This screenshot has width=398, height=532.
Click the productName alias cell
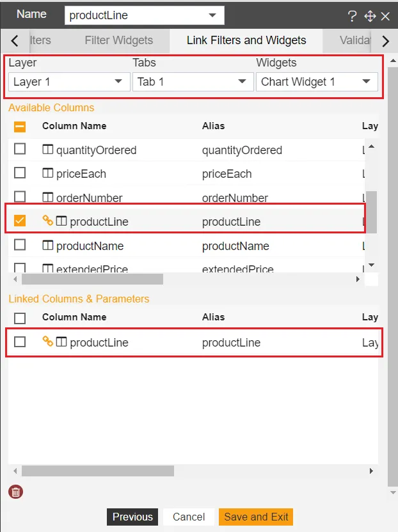[235, 246]
